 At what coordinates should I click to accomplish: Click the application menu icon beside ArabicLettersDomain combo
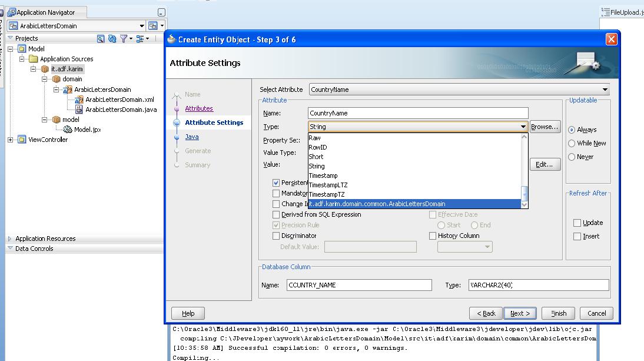coord(153,25)
